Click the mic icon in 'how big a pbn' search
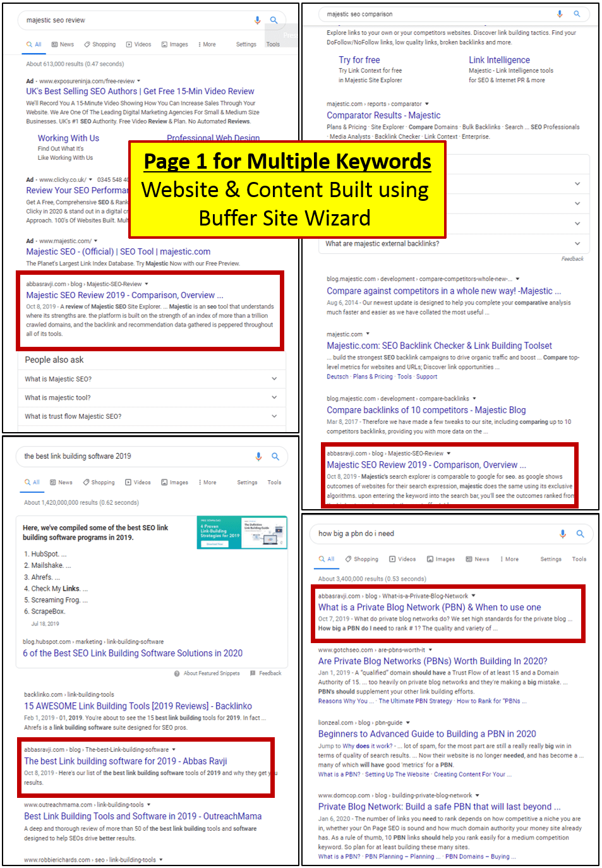602x868 pixels. (x=562, y=534)
